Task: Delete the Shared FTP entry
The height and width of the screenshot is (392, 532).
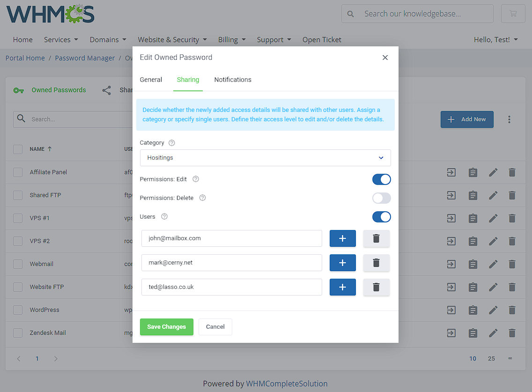Action: [512, 195]
